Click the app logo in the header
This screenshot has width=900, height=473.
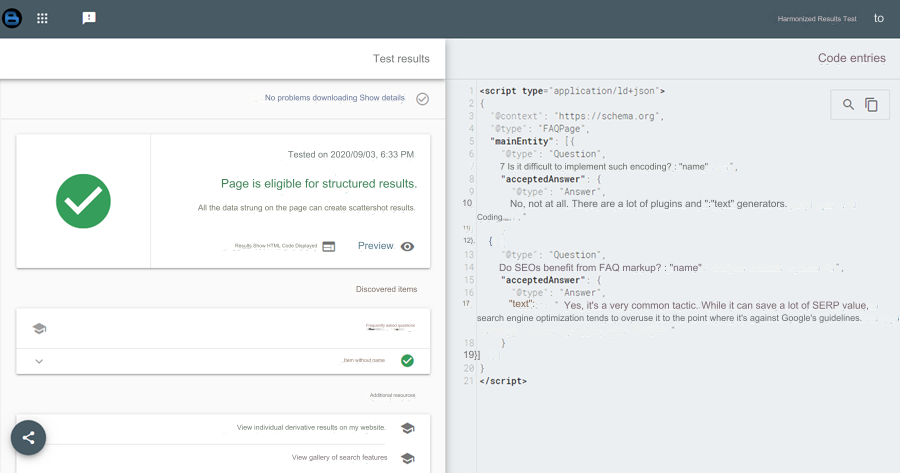14,18
